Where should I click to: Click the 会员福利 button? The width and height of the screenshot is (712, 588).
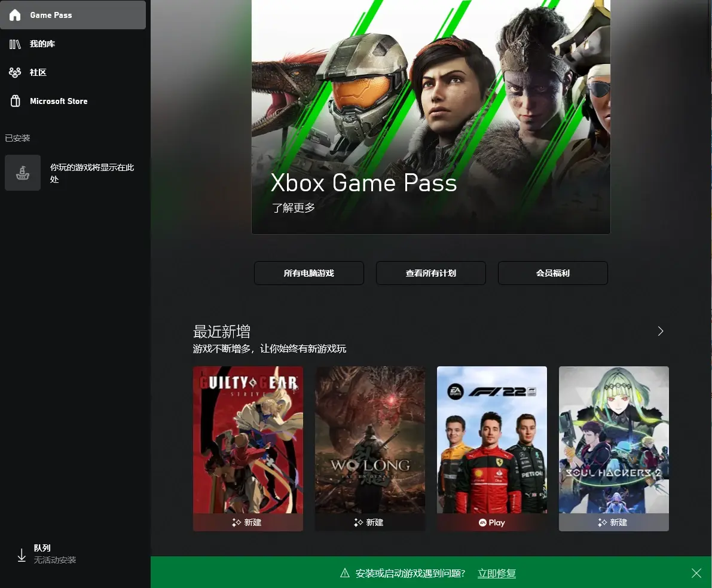tap(552, 273)
